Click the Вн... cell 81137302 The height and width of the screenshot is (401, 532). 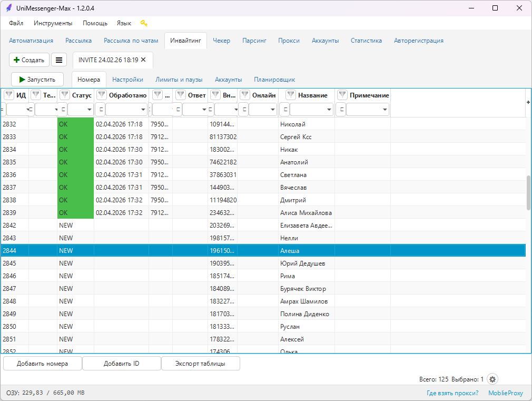click(x=223, y=137)
